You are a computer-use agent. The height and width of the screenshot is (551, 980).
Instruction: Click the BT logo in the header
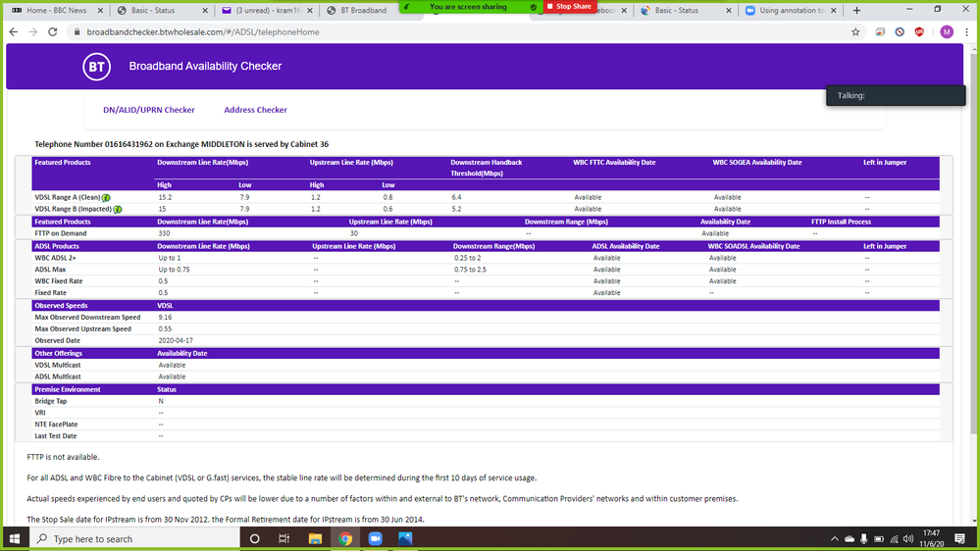pos(97,67)
